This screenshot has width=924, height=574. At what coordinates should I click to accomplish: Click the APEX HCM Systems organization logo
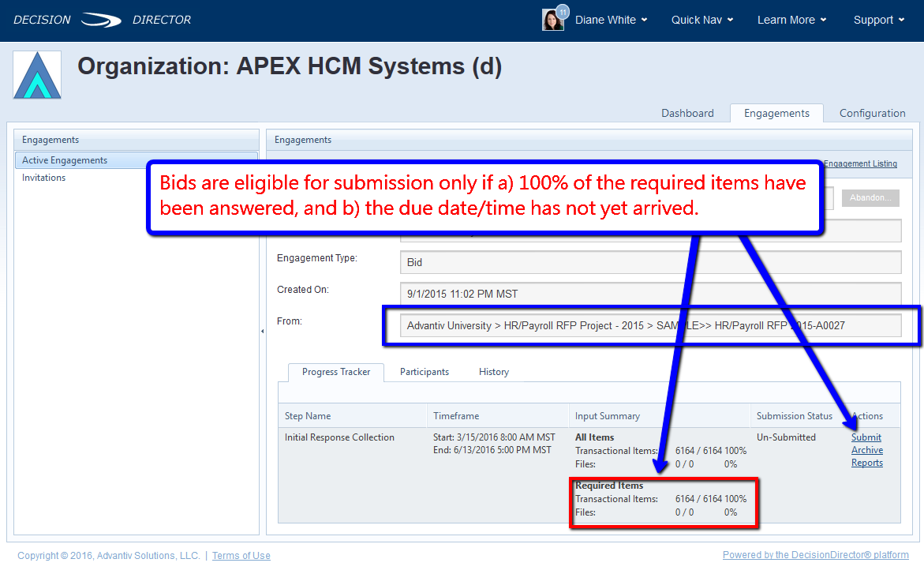37,75
